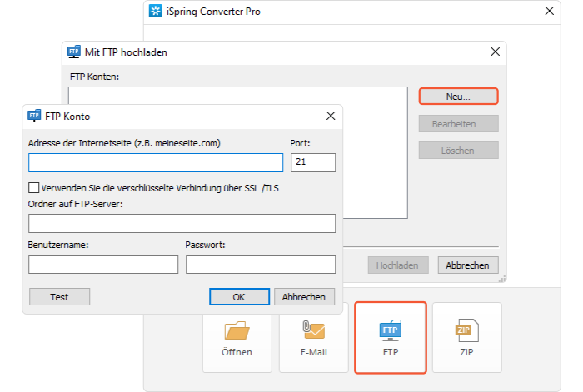Confirm FTP Konto with OK

(x=239, y=297)
